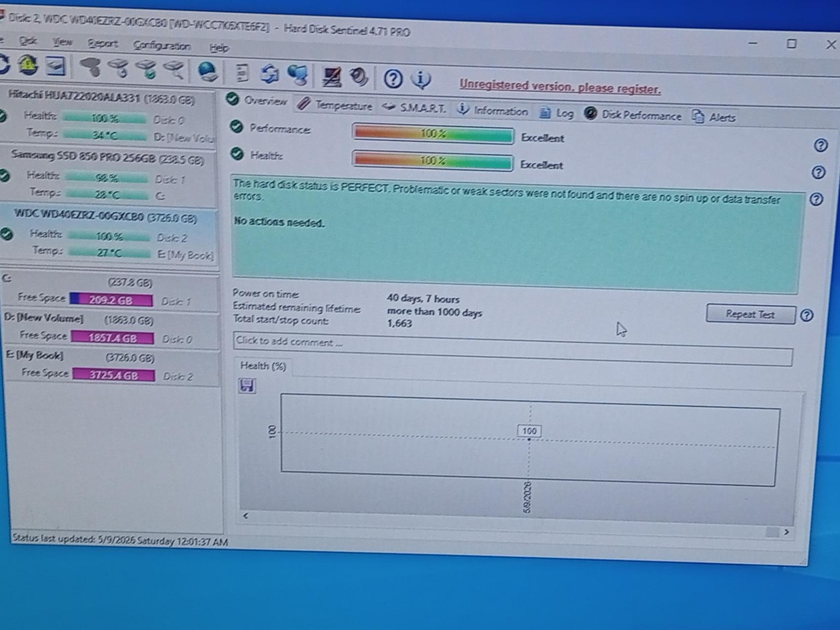Click the report document toolbar icon
Image resolution: width=840 pixels, height=630 pixels.
tap(242, 73)
